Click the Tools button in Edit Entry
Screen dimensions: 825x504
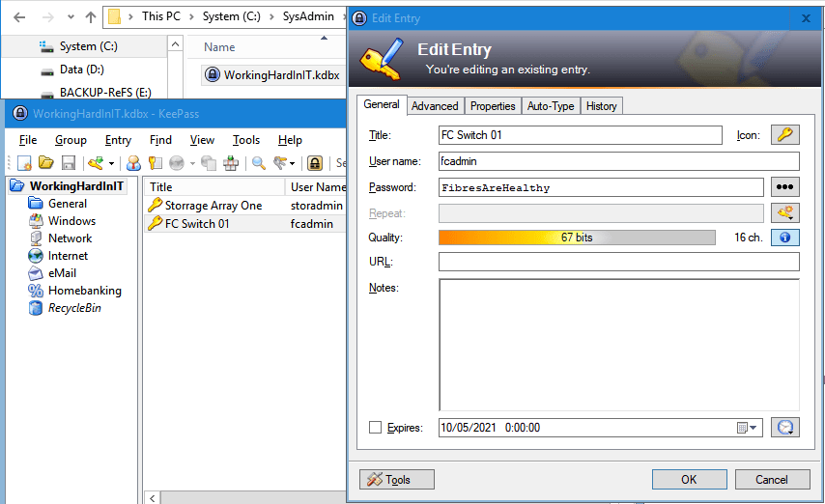pos(397,479)
